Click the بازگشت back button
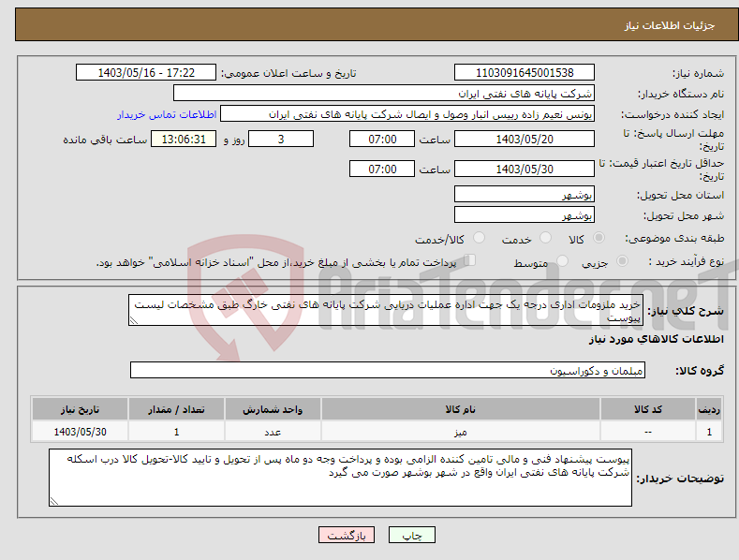Viewport: 739px width, 560px height. pyautogui.click(x=347, y=535)
